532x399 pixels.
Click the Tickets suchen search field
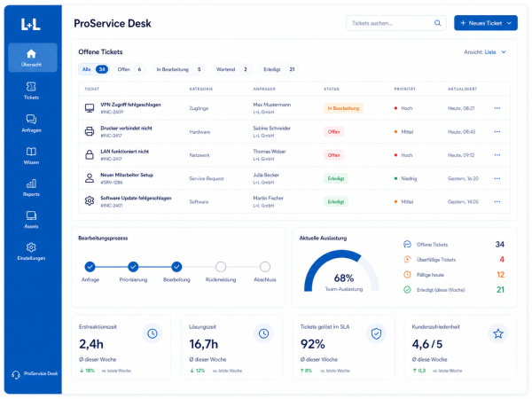click(396, 23)
